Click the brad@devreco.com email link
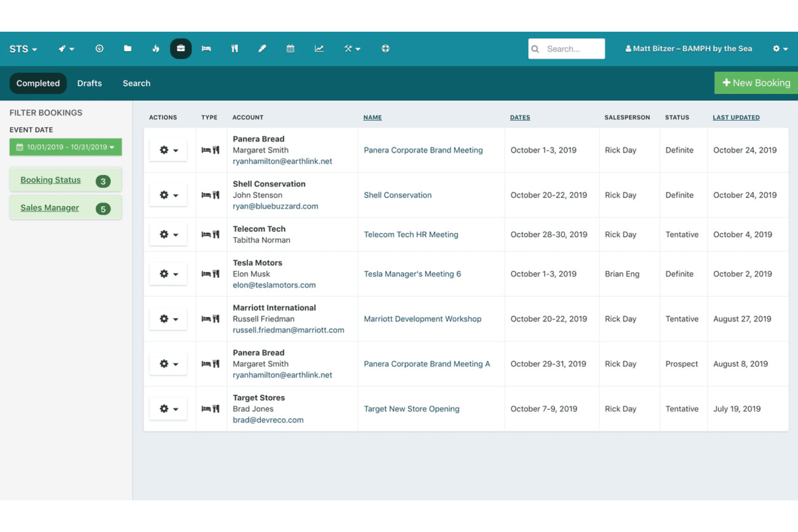 point(268,420)
